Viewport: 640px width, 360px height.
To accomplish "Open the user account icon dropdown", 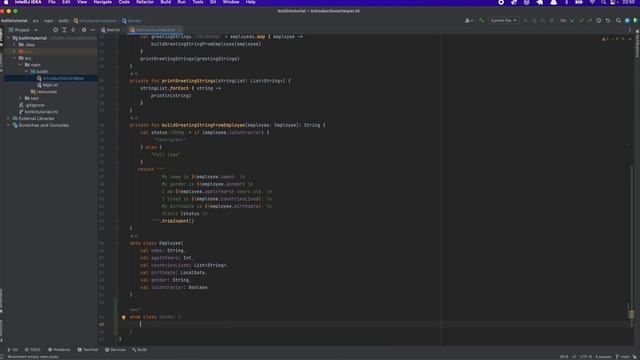I will coord(469,20).
